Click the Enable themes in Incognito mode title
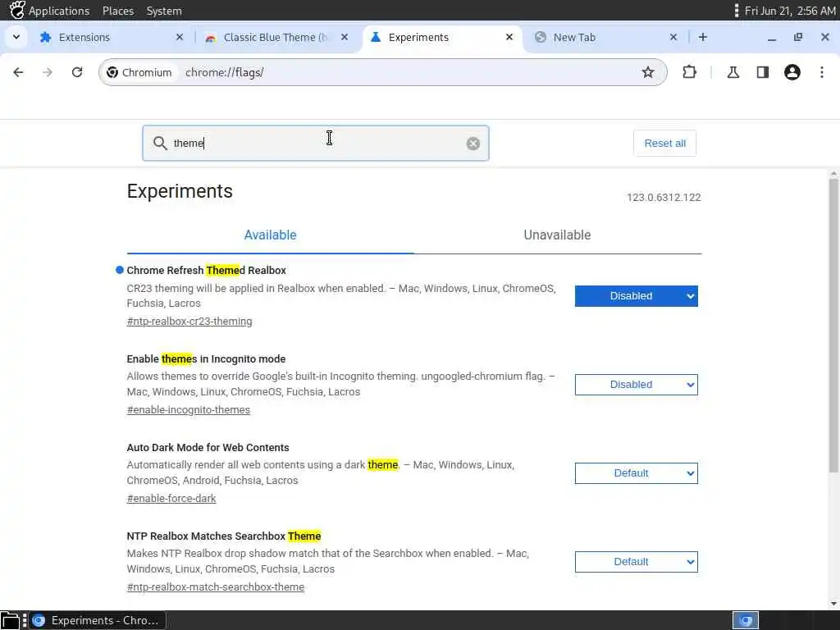840x630 pixels. pos(206,359)
